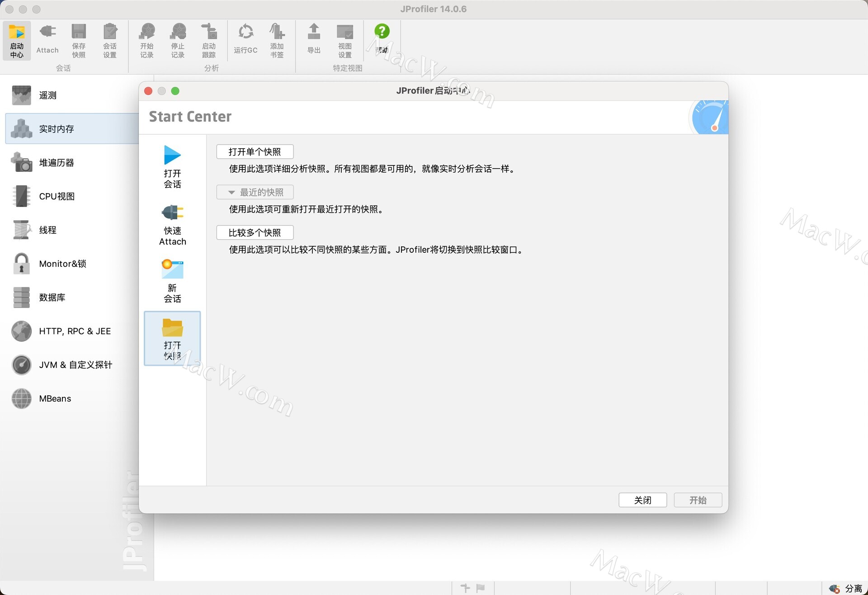Click Add Bookmark (添加书签) icon
This screenshot has height=595, width=868.
coord(277,41)
